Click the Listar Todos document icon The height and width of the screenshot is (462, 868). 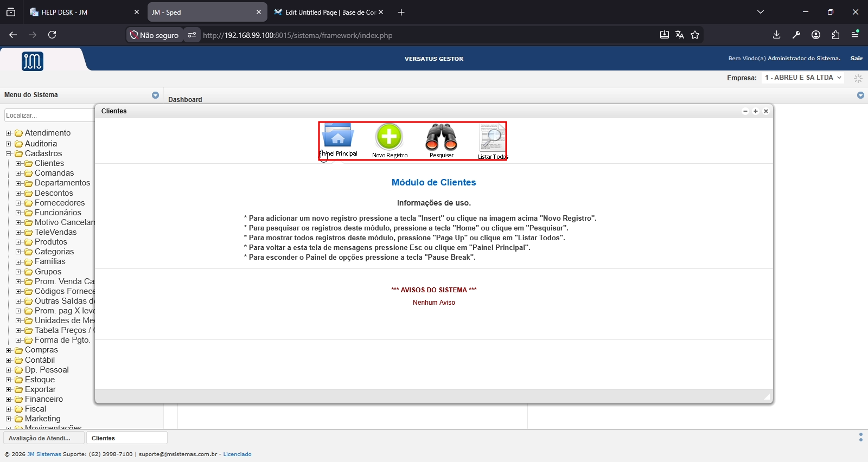coord(492,138)
